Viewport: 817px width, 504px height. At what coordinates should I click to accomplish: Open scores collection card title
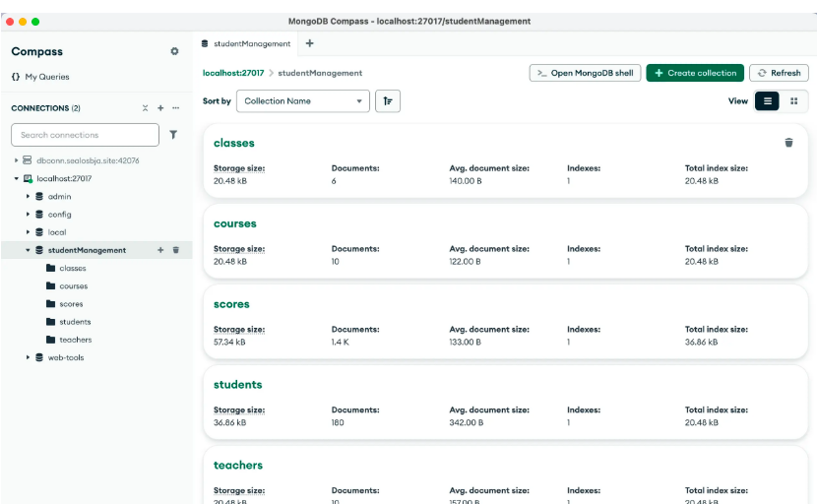231,304
